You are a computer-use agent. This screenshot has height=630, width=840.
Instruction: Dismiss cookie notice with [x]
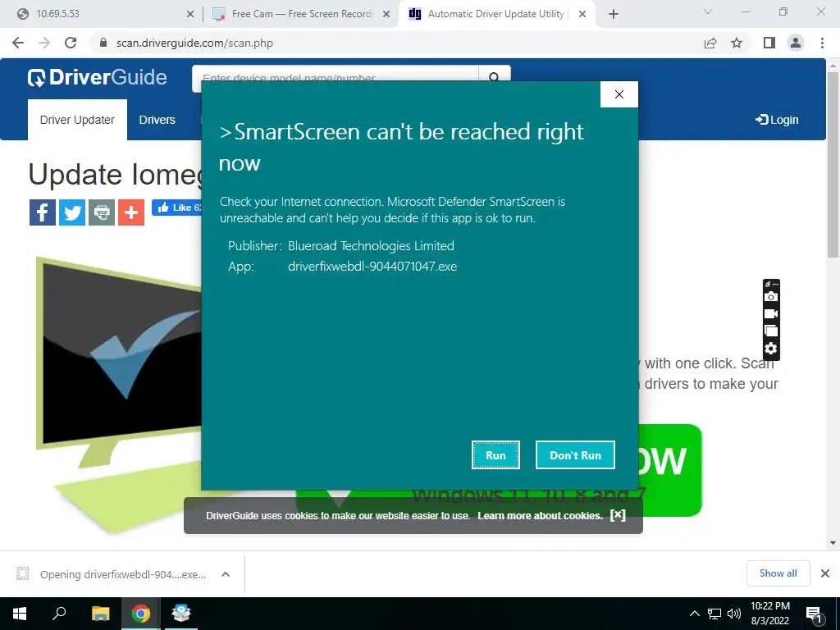coord(618,515)
